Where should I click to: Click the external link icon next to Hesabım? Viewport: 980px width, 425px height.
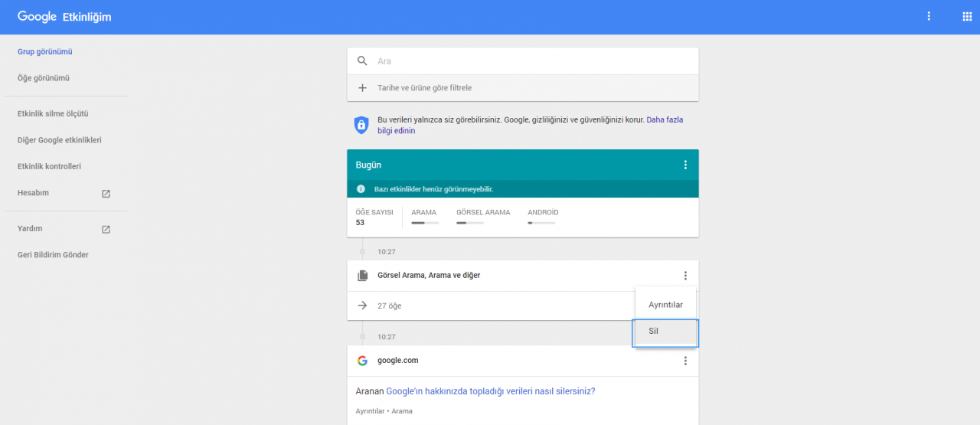coord(106,194)
